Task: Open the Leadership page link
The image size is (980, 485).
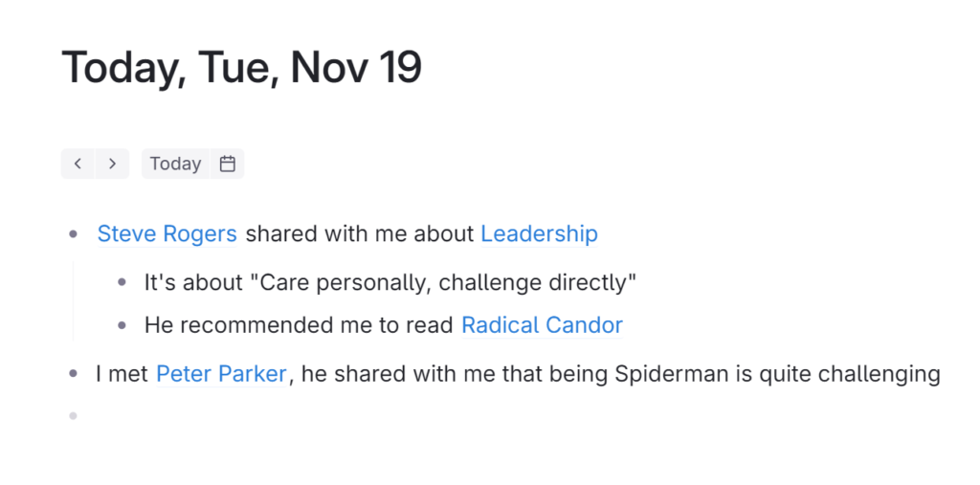Action: pos(539,233)
